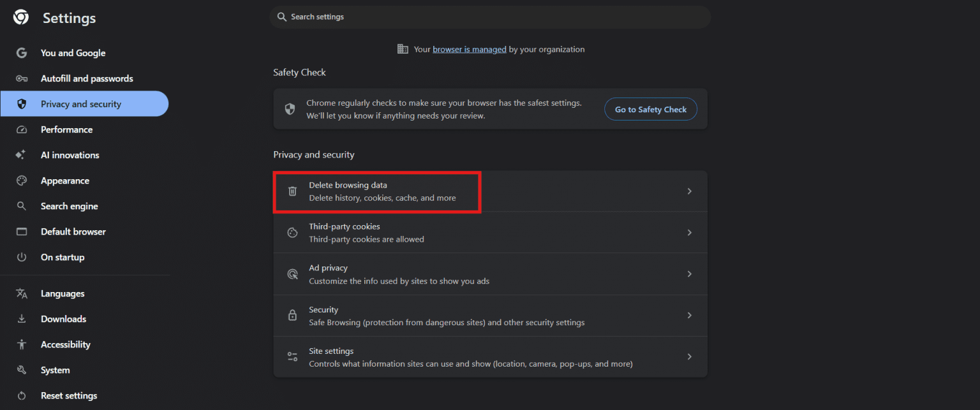Click the cookie icon for Third-party cookies
The image size is (980, 410).
click(x=292, y=233)
